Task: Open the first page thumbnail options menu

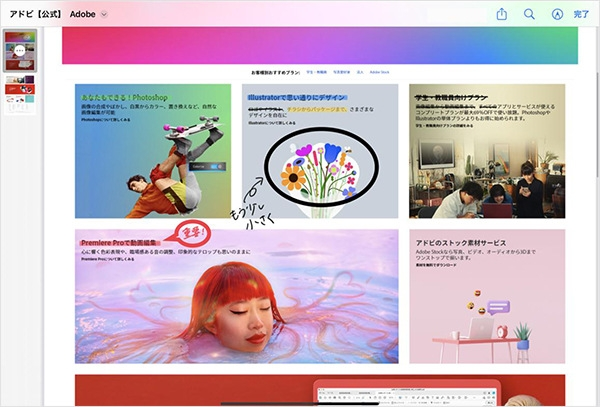Action: pyautogui.click(x=20, y=50)
